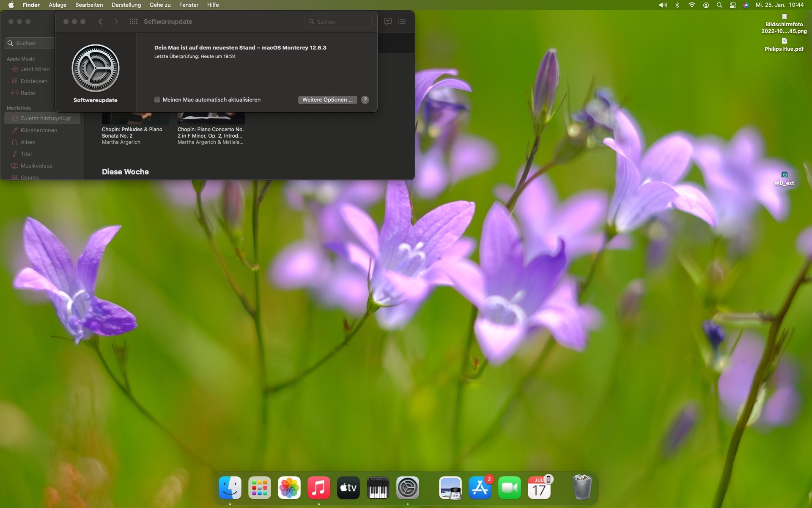This screenshot has height=508, width=812.
Task: Click Suchen field in Music sidebar
Action: 30,43
